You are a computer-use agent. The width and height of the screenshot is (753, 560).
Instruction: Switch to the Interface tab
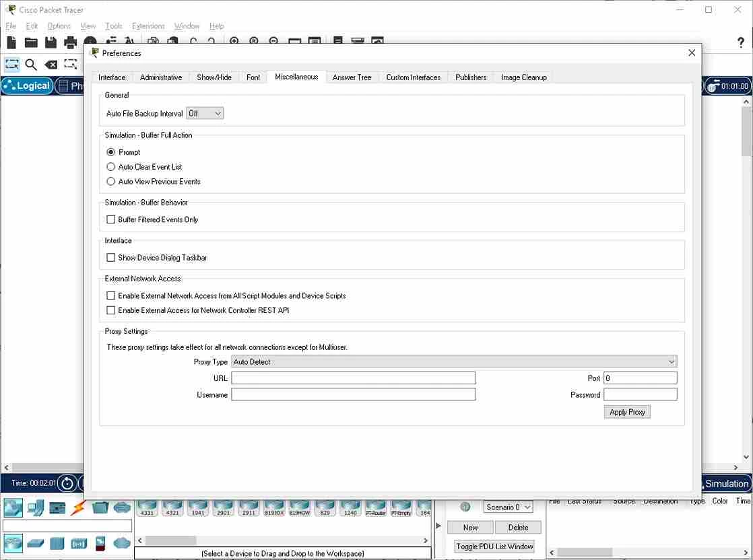112,77
